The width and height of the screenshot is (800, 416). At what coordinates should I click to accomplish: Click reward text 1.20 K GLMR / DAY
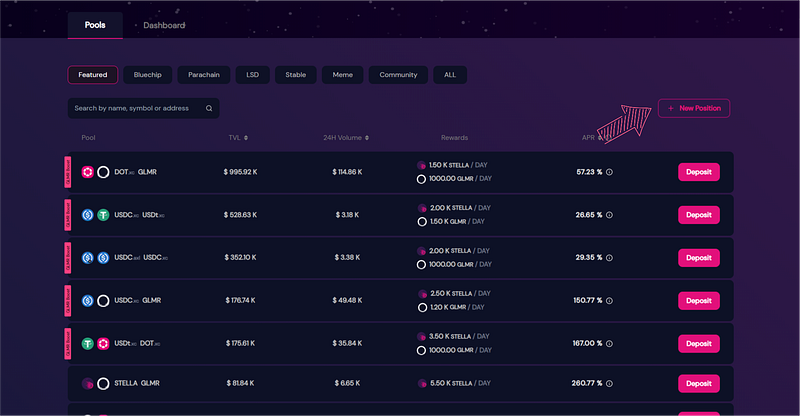pyautogui.click(x=457, y=307)
